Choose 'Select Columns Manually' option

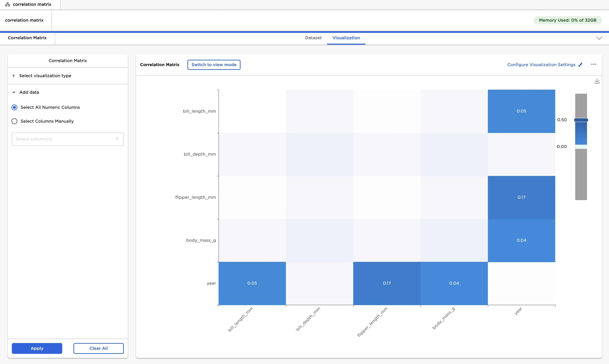point(14,121)
